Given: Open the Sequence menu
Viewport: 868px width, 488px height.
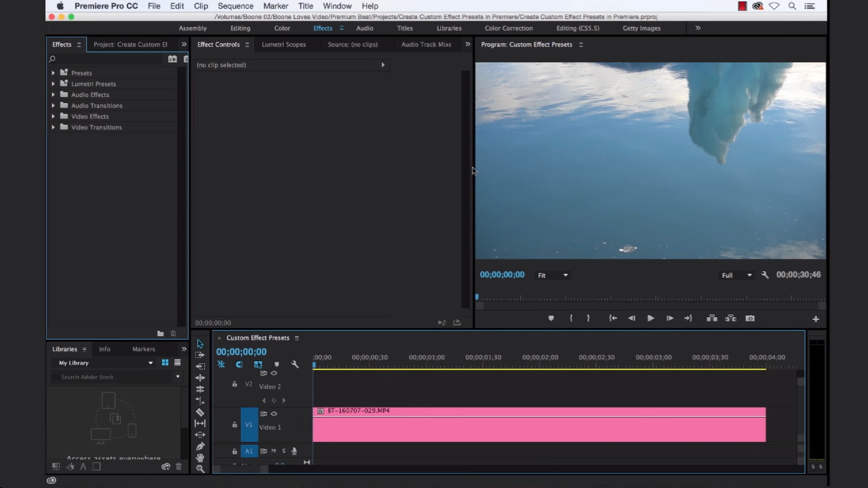Looking at the screenshot, I should (235, 6).
